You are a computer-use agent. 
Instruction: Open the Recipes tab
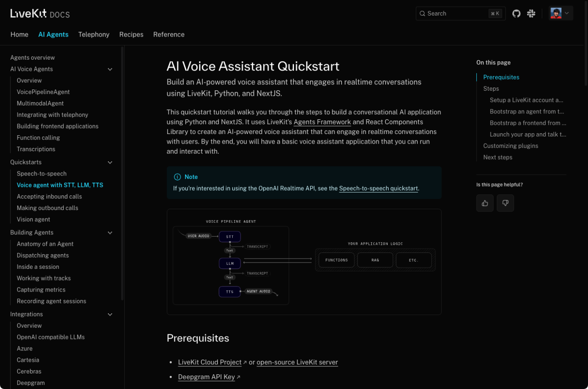coord(131,34)
